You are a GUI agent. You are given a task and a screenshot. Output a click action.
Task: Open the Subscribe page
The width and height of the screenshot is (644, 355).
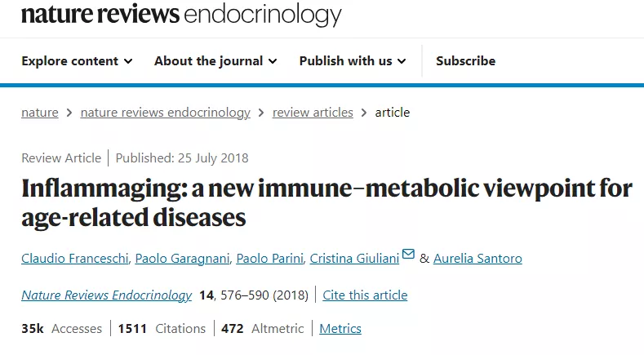(466, 61)
